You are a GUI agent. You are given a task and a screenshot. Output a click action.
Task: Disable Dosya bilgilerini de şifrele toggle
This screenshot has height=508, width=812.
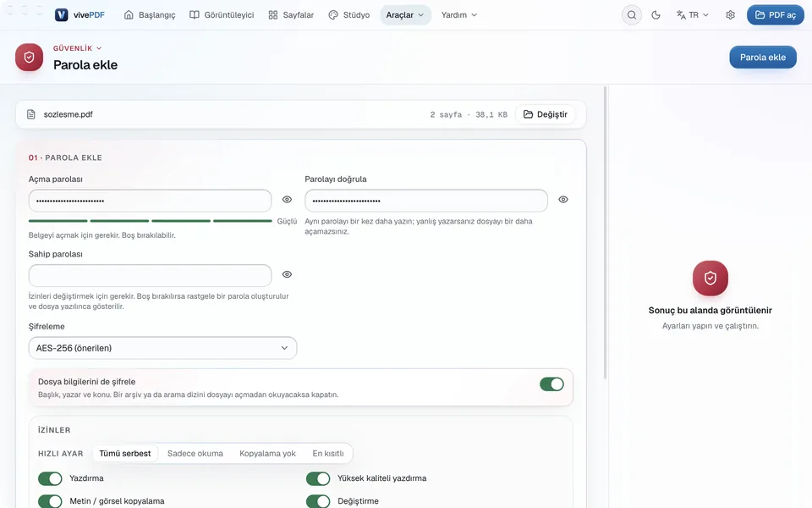[x=551, y=384]
